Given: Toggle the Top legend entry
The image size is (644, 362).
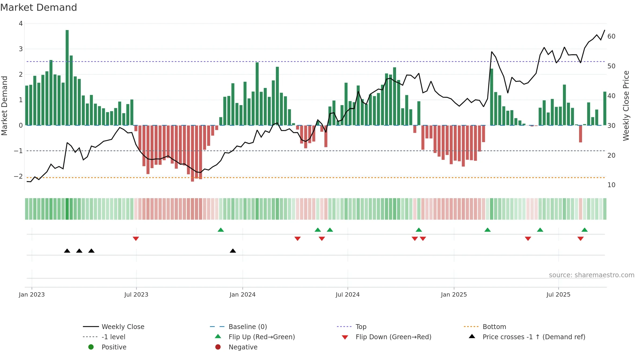Looking at the screenshot, I should pos(352,327).
